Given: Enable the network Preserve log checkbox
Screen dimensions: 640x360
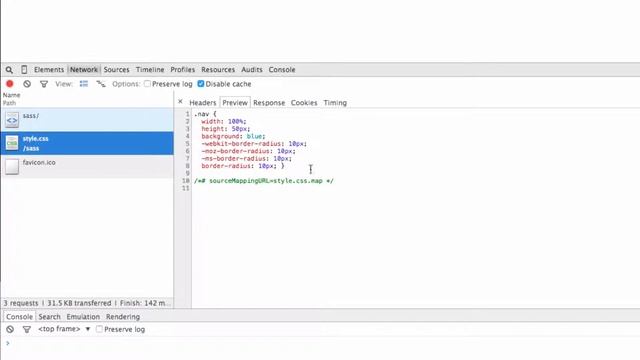Looking at the screenshot, I should pyautogui.click(x=147, y=84).
